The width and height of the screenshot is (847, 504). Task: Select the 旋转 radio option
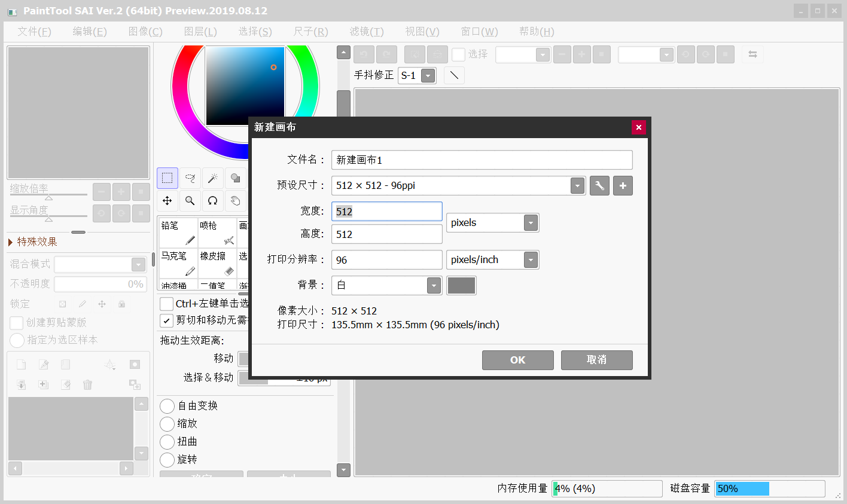pos(167,460)
